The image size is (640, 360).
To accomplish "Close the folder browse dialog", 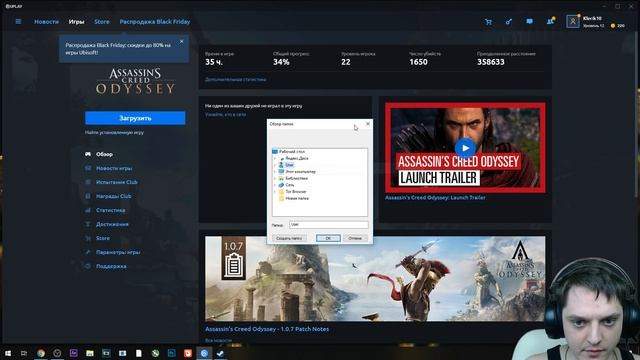I will click(x=368, y=124).
